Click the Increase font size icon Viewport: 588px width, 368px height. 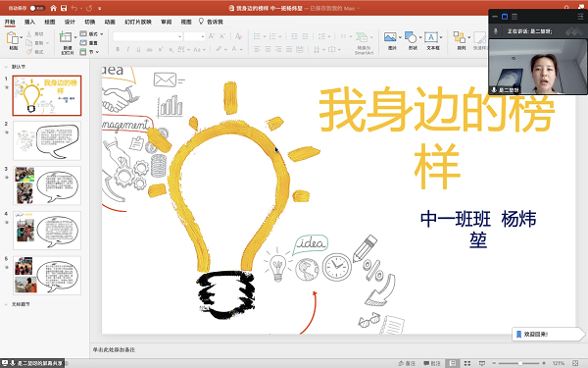click(212, 36)
